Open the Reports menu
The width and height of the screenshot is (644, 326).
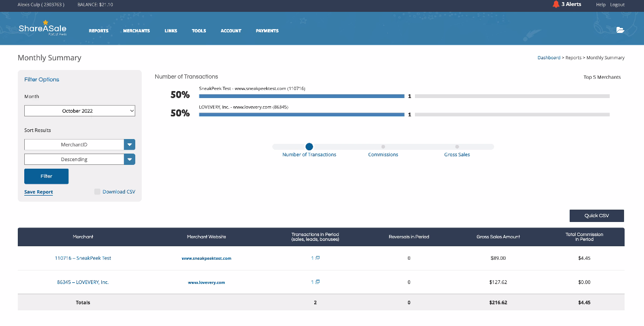coord(99,31)
